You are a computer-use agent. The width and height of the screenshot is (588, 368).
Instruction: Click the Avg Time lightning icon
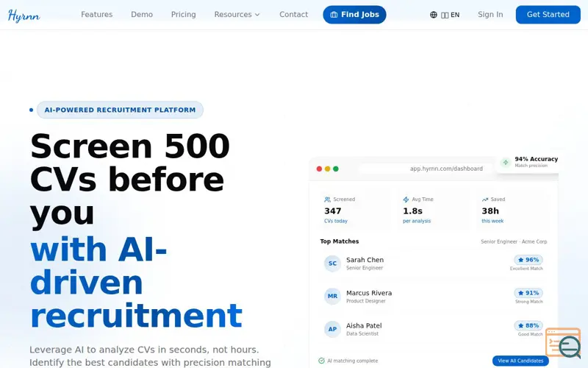[x=406, y=199]
